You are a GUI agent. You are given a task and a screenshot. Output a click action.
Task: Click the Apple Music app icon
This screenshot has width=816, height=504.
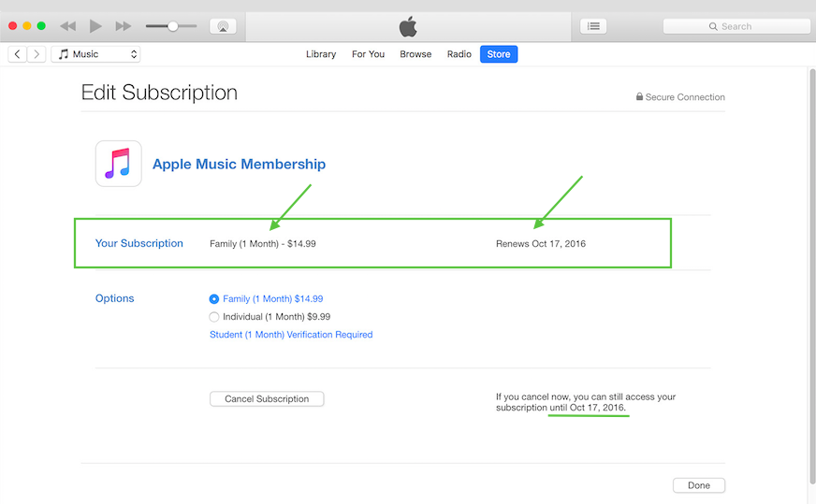(x=119, y=164)
